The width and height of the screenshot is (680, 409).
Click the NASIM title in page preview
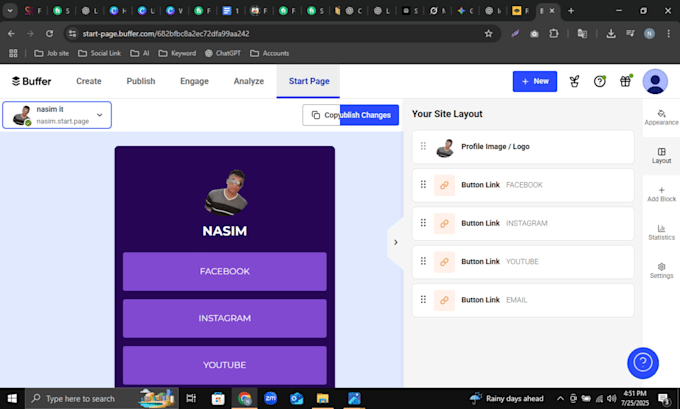[x=225, y=231]
